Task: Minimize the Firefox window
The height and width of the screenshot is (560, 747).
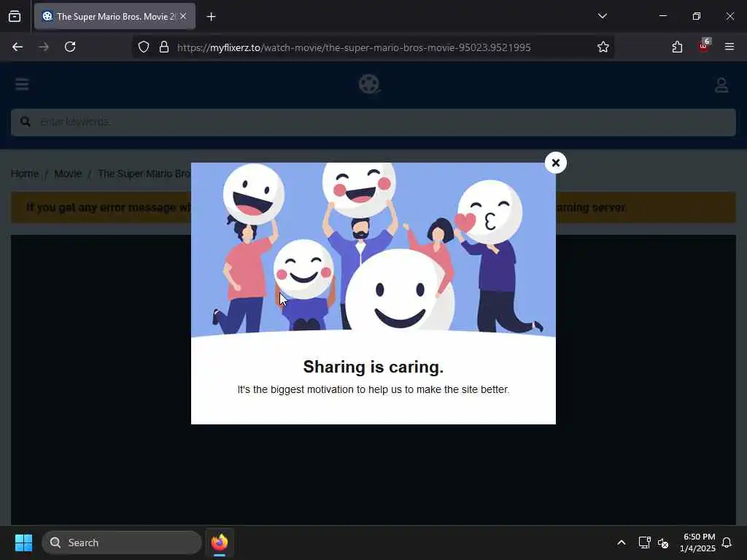Action: pos(662,16)
